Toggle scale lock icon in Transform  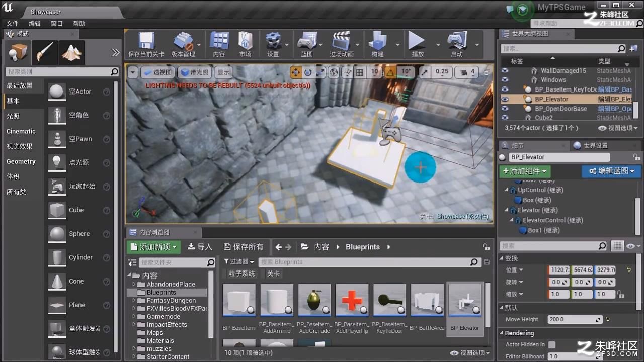point(622,294)
